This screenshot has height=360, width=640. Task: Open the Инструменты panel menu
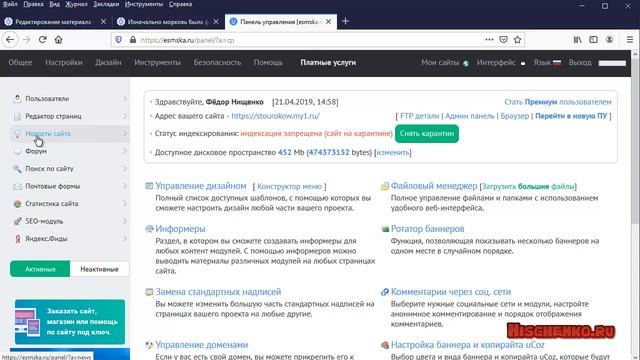coord(157,62)
